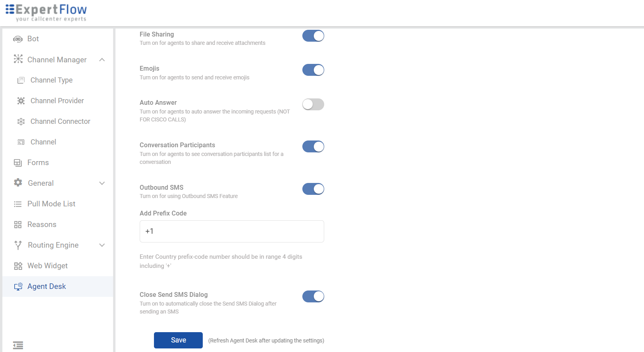The height and width of the screenshot is (352, 644).
Task: Enable the Auto Answer toggle
Action: click(313, 104)
